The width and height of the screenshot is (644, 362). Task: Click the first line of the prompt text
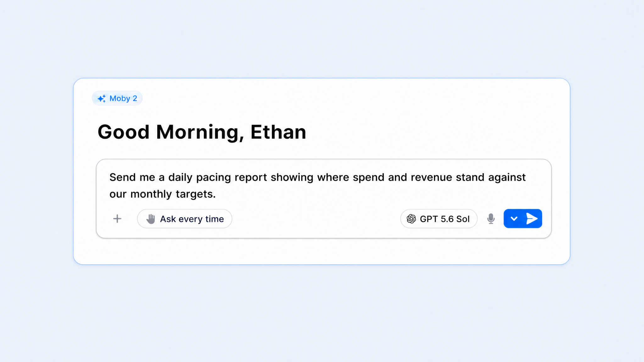317,178
